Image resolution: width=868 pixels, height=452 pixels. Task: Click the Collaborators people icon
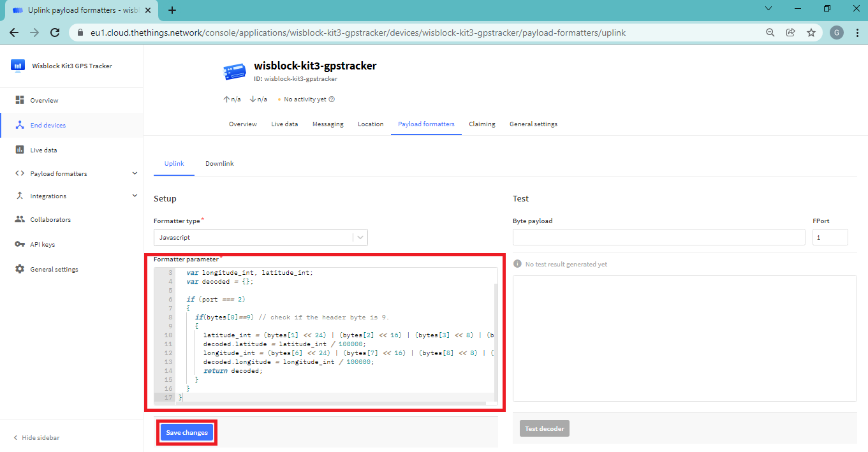[x=20, y=219]
